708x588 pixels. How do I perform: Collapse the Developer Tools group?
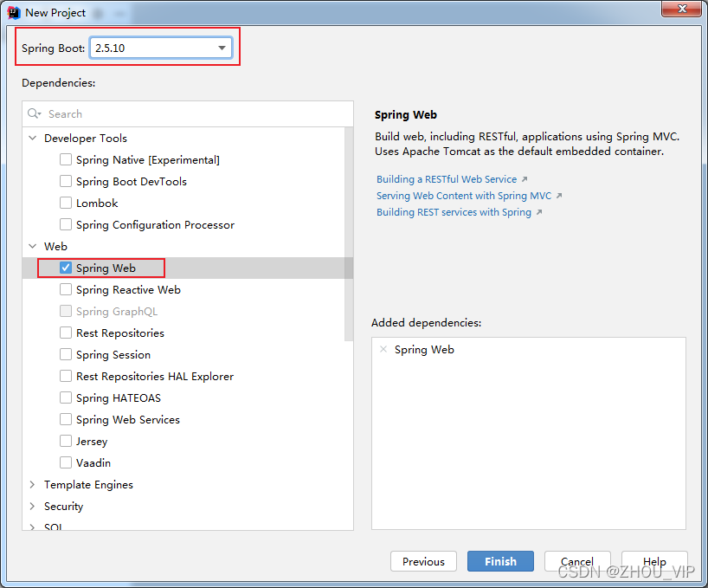click(33, 138)
